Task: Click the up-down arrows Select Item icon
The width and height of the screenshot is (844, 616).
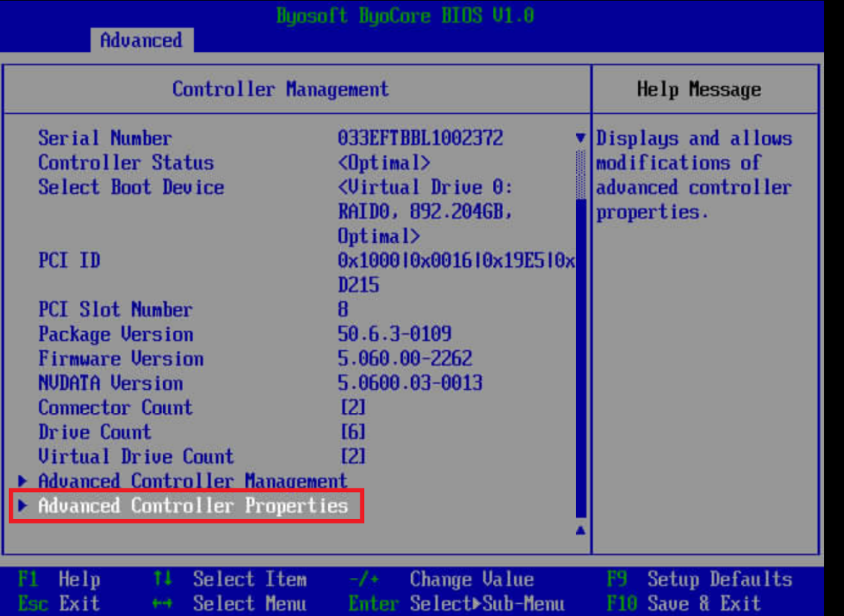Action: click(162, 579)
